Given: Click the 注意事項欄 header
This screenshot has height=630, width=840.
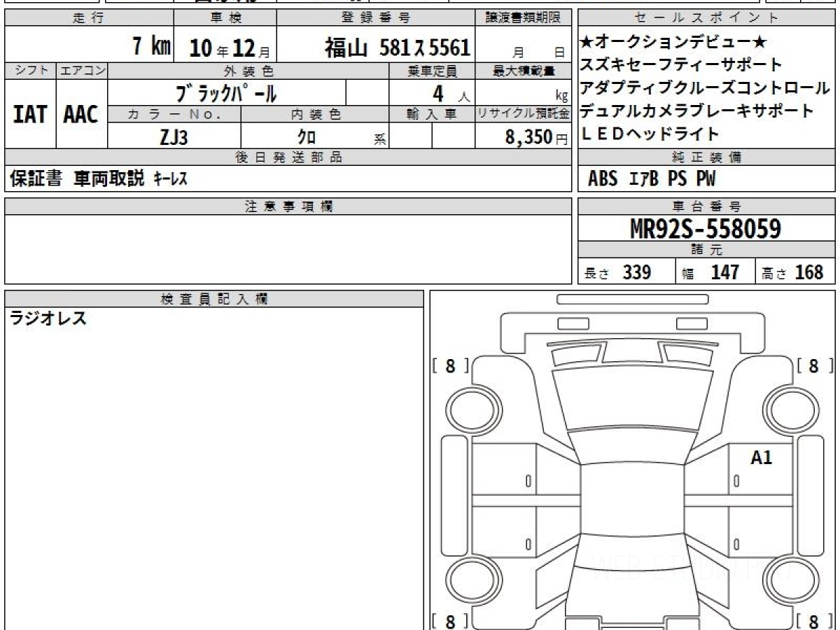Looking at the screenshot, I should (288, 206).
